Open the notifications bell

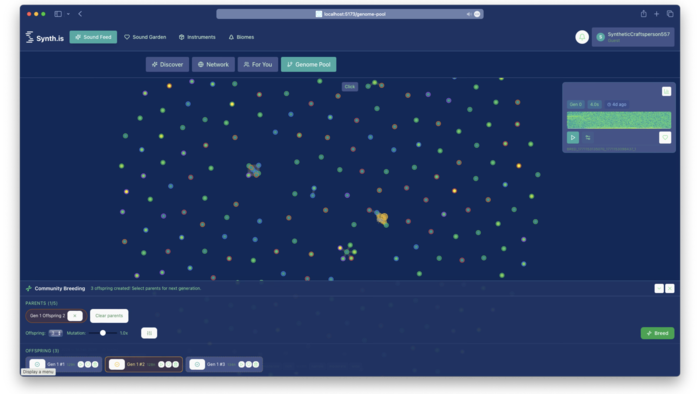[x=582, y=37]
